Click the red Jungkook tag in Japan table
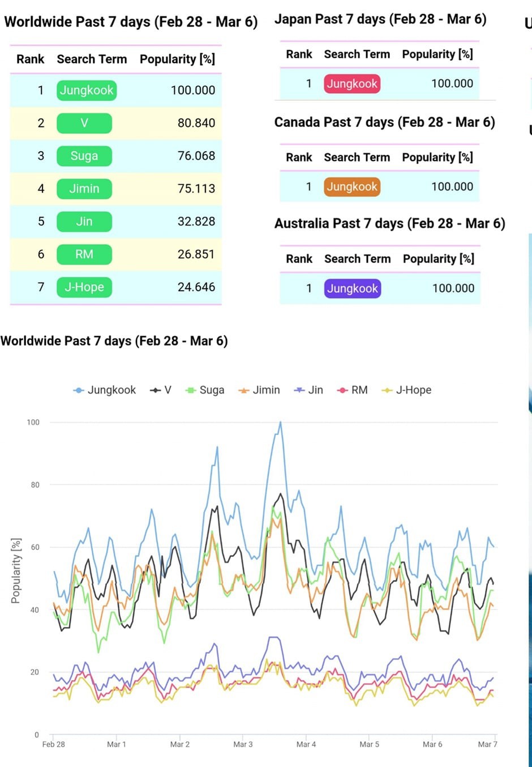 (x=352, y=84)
